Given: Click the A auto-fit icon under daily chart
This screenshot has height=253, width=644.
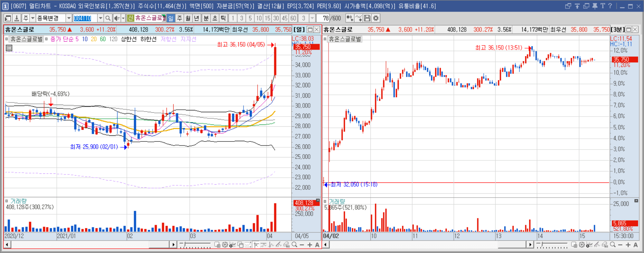Looking at the screenshot, I should [x=317, y=245].
